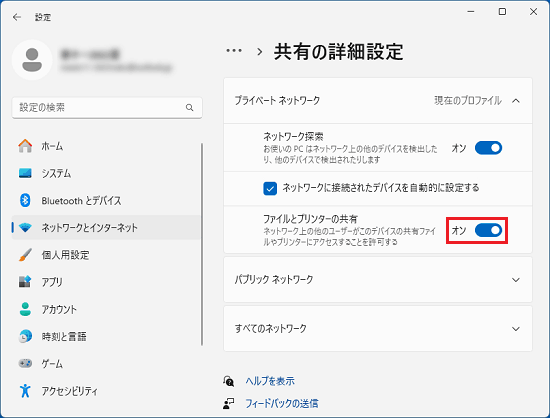Turn off the ネットワーク探索 toggle
The width and height of the screenshot is (550, 418).
point(488,148)
